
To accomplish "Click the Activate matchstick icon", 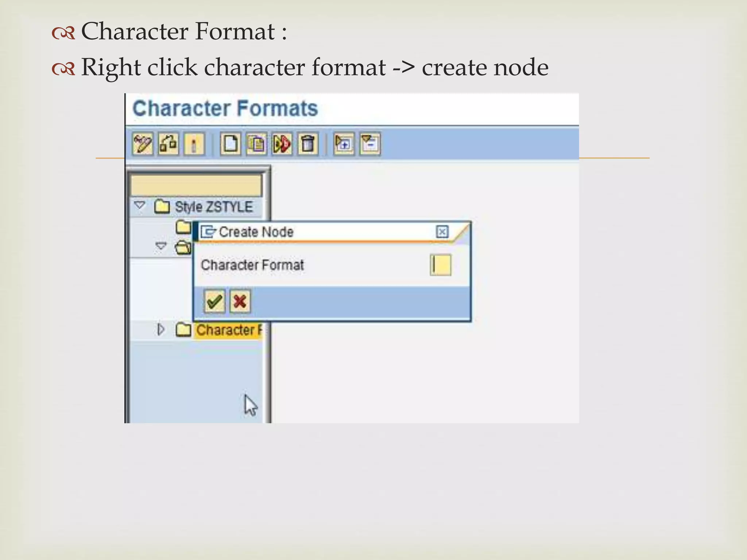I will [x=194, y=144].
